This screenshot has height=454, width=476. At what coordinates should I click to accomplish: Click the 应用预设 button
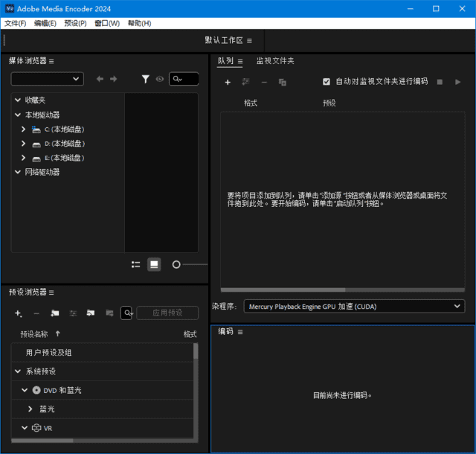tap(167, 313)
